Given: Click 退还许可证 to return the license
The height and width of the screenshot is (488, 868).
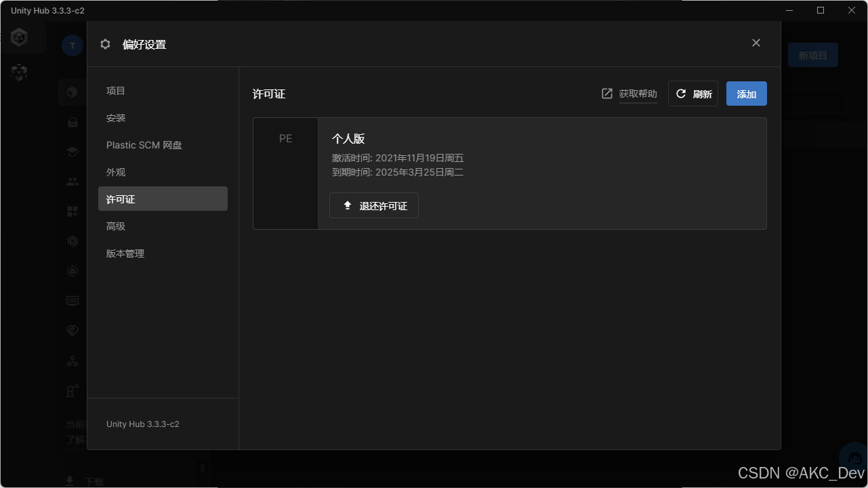Looking at the screenshot, I should (x=374, y=205).
